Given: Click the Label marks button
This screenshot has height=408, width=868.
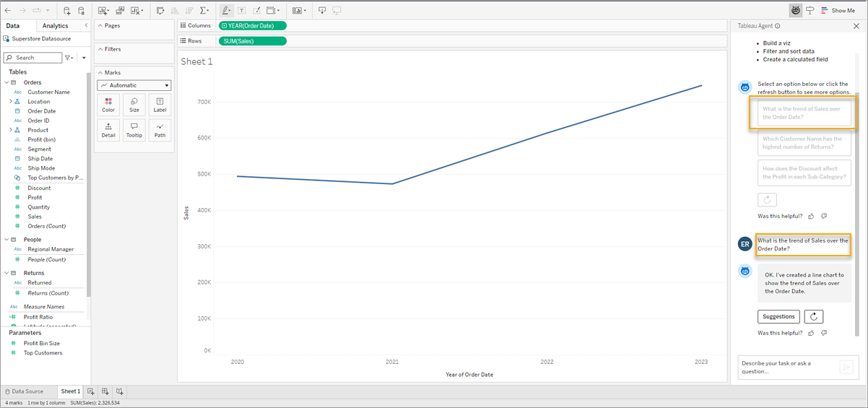Looking at the screenshot, I should point(160,105).
